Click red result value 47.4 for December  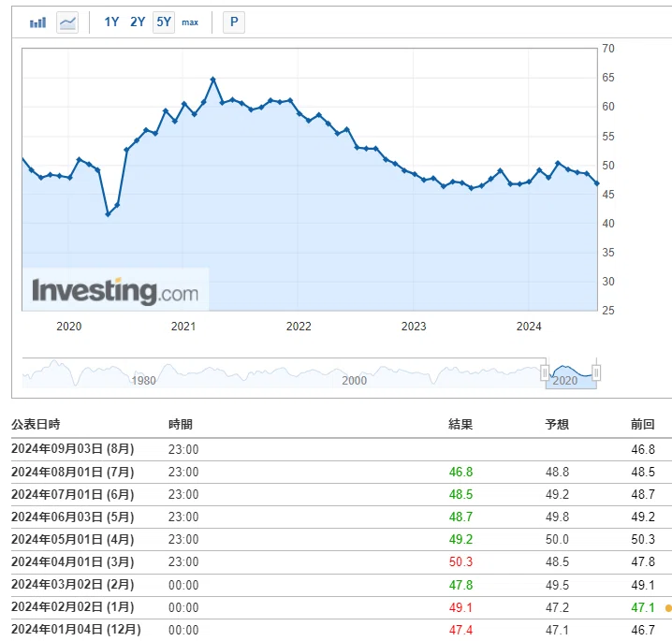click(460, 630)
